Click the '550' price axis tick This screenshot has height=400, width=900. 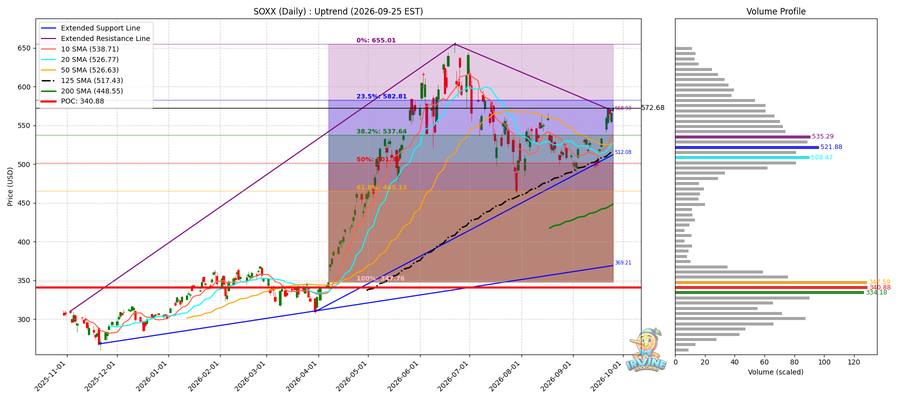click(25, 126)
